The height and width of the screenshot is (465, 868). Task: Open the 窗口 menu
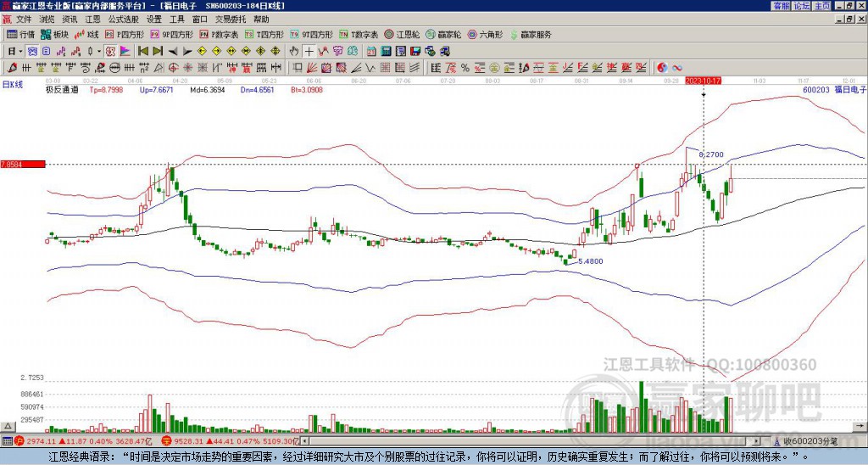click(x=200, y=20)
